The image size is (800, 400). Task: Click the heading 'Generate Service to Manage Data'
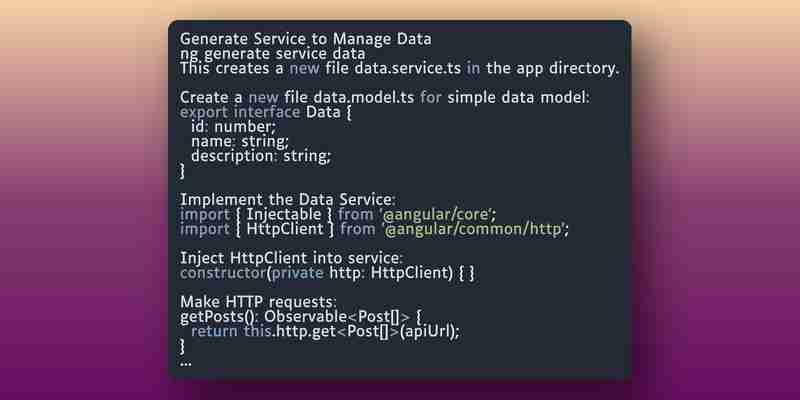(x=306, y=39)
